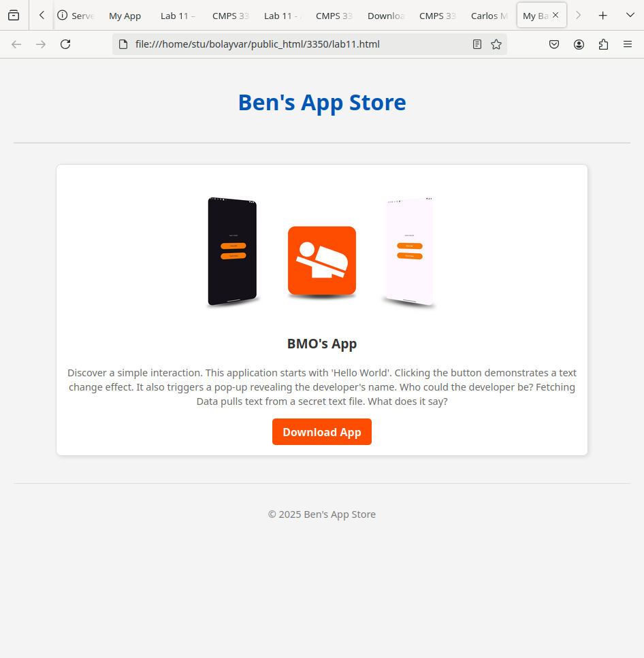644x658 pixels.
Task: Click the address bar URL field
Action: click(x=293, y=44)
